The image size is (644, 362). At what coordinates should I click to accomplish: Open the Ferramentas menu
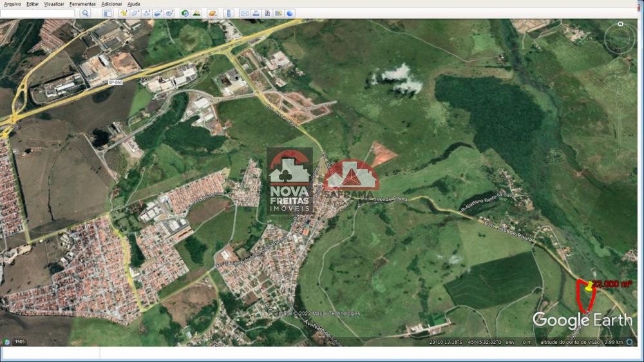(x=82, y=4)
